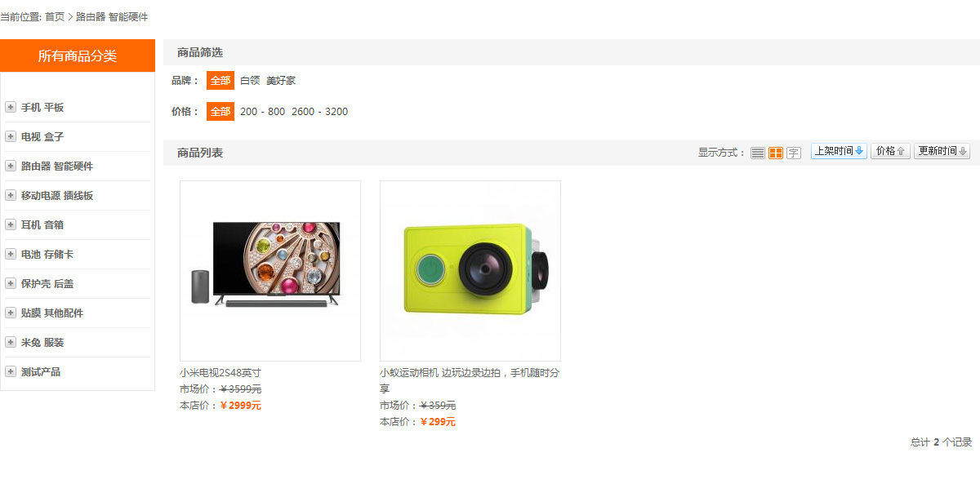Filter price range 200 - 800
This screenshot has width=980, height=484.
(x=262, y=112)
